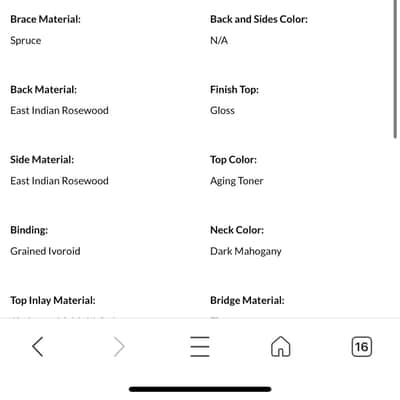
Task: Tap the browser forward arrow
Action: coord(119,347)
